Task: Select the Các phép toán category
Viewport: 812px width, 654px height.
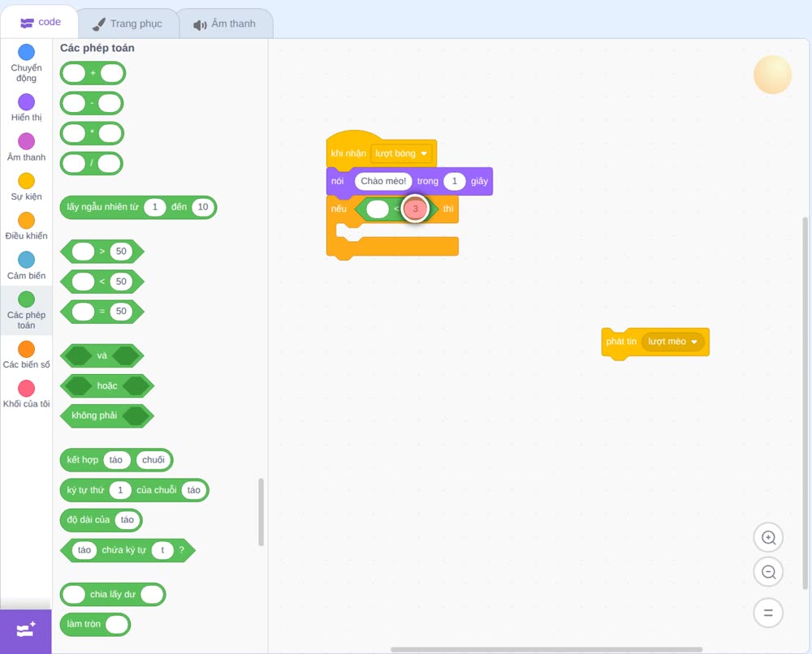Action: click(27, 311)
